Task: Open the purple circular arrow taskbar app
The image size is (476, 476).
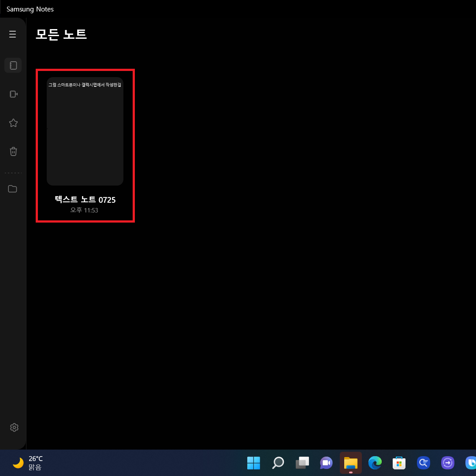Action: 448,463
